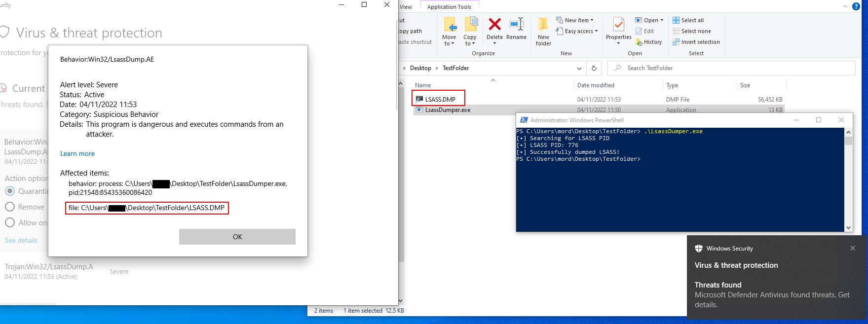Click Select none in ribbon

692,31
